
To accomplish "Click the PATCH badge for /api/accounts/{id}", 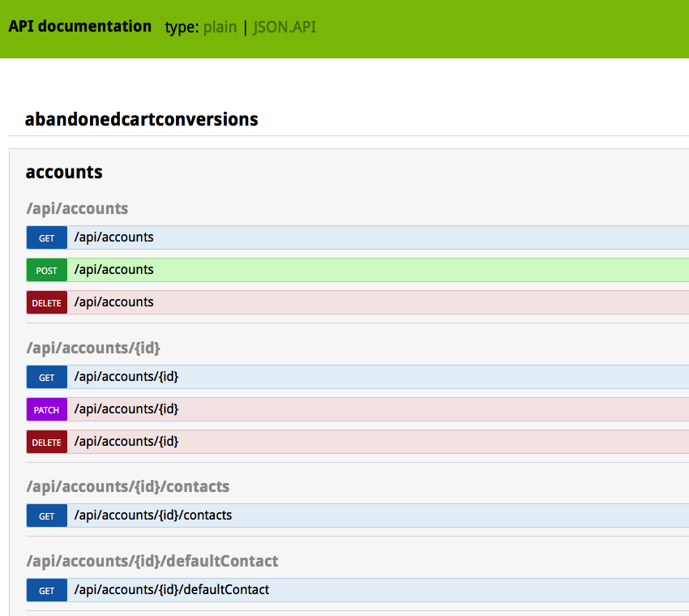I will (x=46, y=409).
